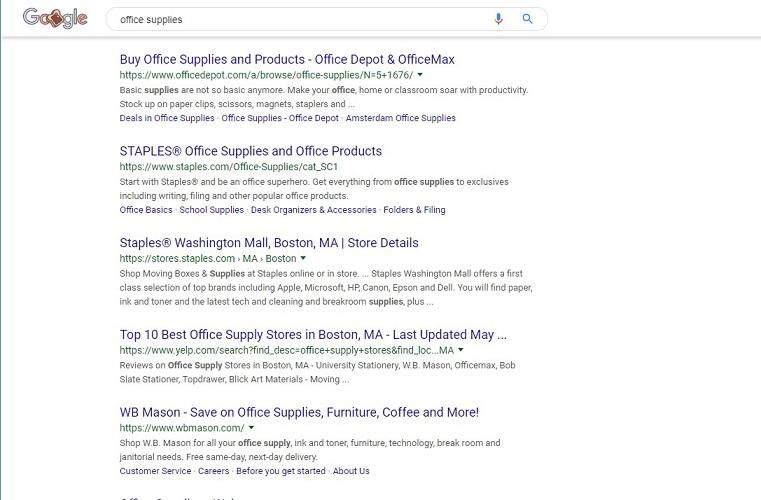Open Office Basics sitelink
The image size is (761, 500).
click(x=146, y=210)
